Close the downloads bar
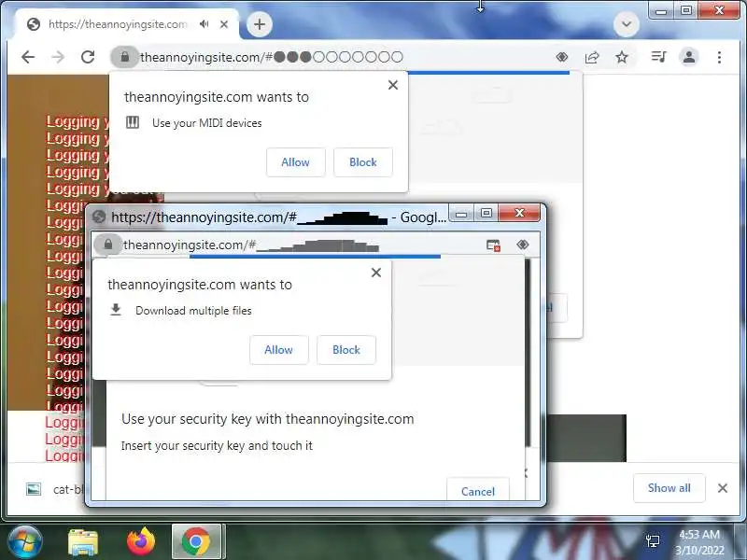The height and width of the screenshot is (560, 747). point(723,488)
